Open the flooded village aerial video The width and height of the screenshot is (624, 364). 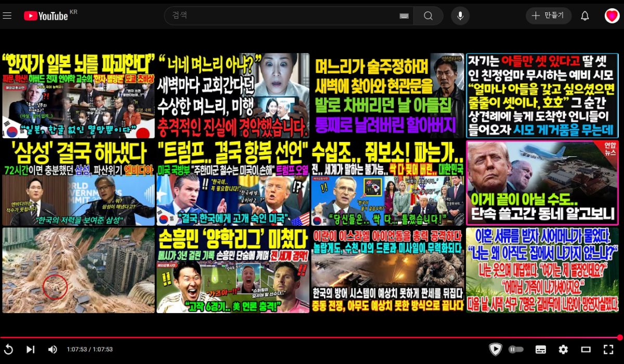click(79, 270)
